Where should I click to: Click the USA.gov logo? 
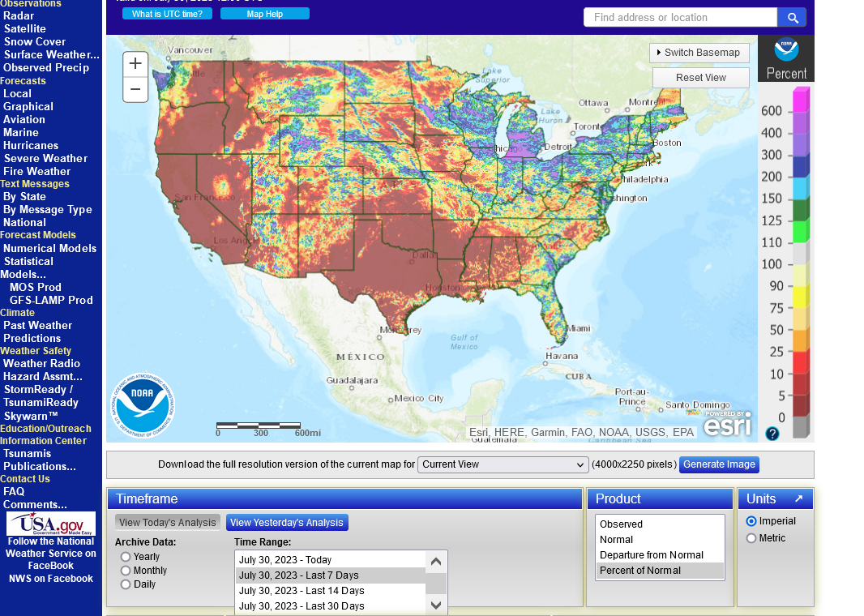tap(51, 524)
